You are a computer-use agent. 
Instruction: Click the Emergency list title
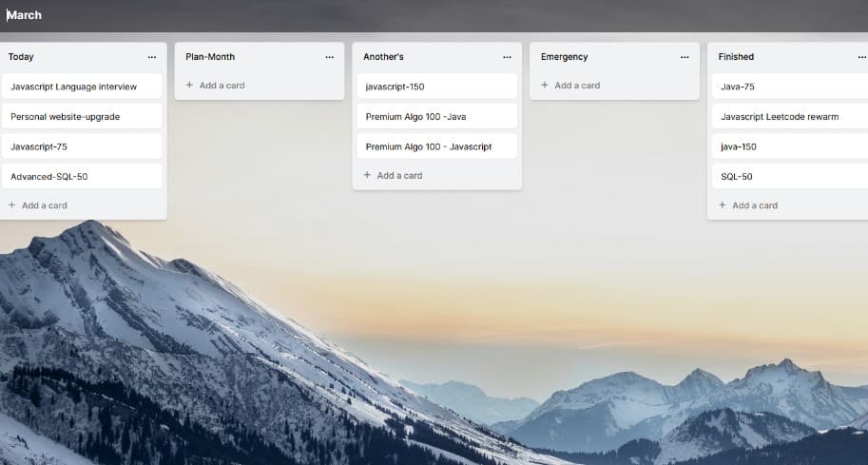565,57
